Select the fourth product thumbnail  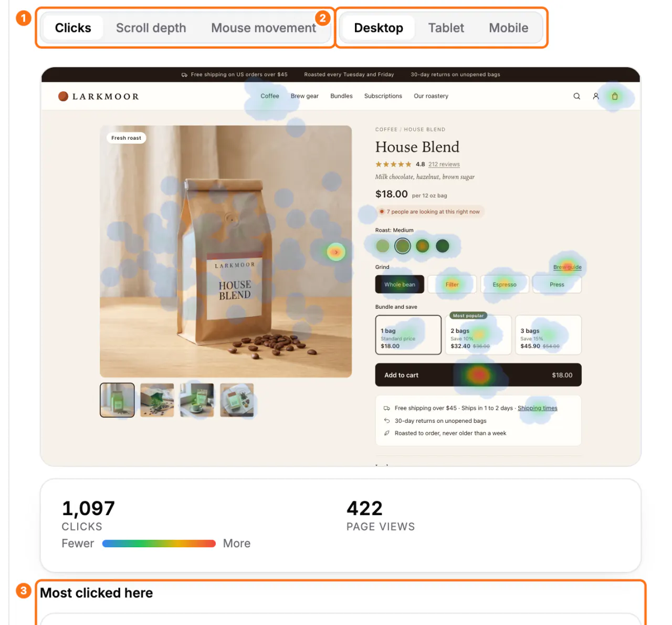pos(237,400)
